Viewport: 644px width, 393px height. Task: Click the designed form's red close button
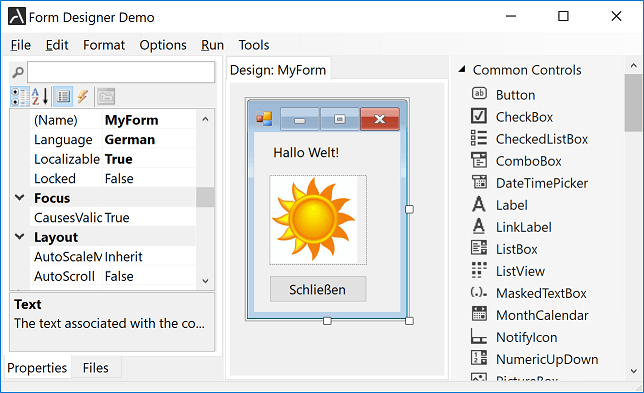click(x=380, y=120)
